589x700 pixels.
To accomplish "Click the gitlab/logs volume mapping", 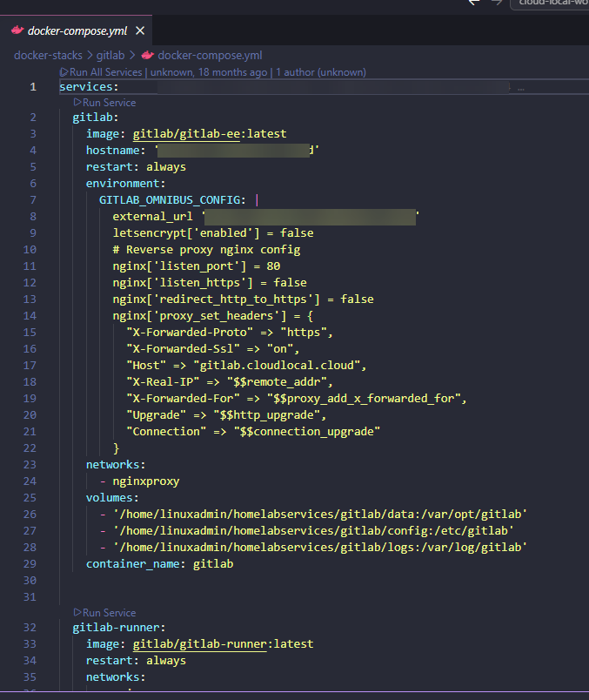I will [320, 548].
